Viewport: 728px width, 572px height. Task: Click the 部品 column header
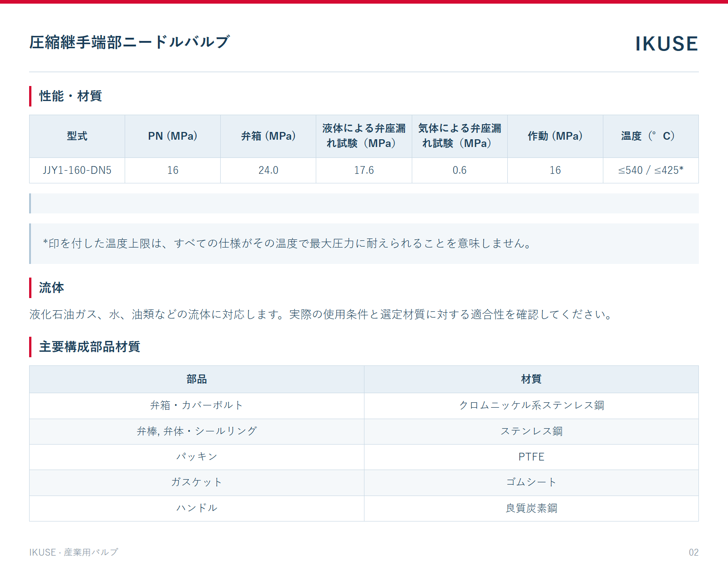197,379
